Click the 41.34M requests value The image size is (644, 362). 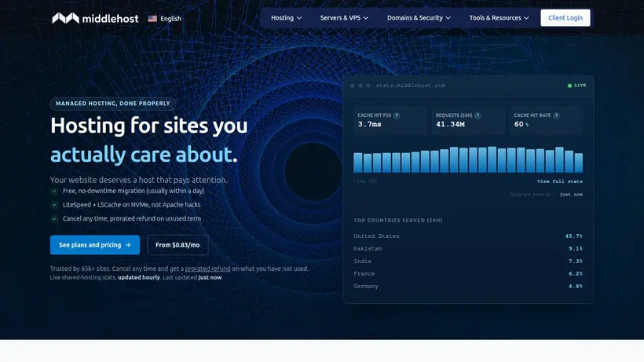[450, 124]
